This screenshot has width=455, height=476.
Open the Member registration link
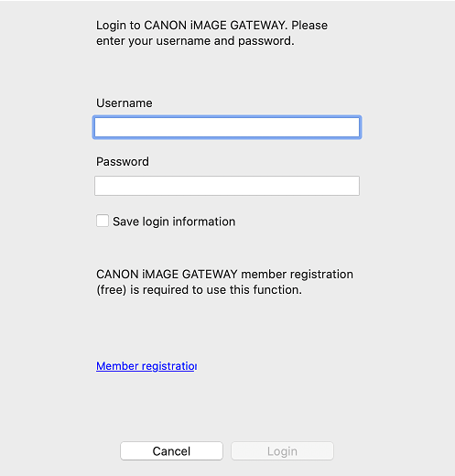(x=146, y=366)
